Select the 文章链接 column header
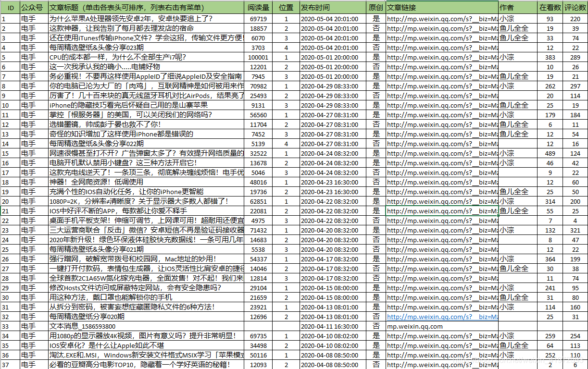Image resolution: width=588 pixels, height=369 pixels. (442, 8)
